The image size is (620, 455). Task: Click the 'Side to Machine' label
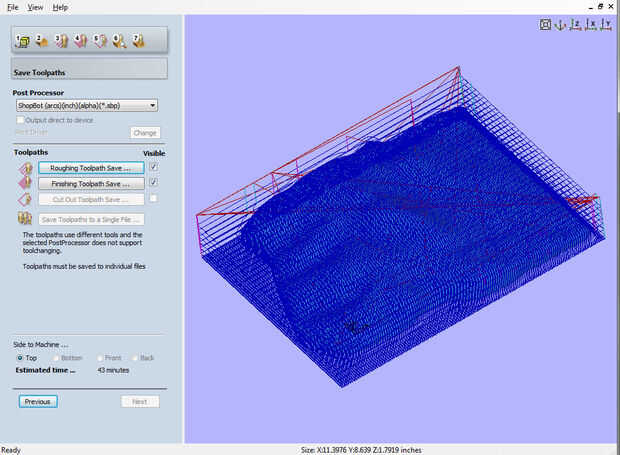(x=40, y=345)
